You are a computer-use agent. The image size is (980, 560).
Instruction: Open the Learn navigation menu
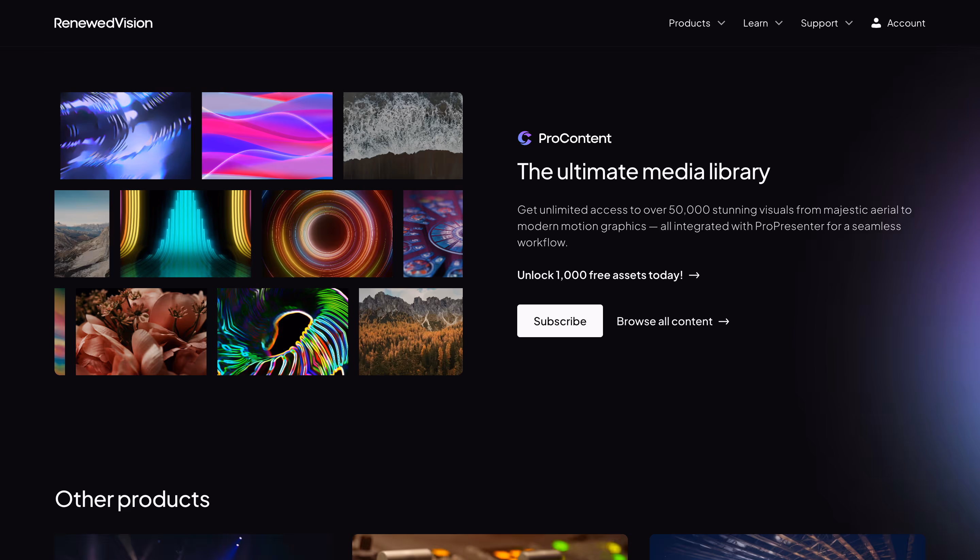(755, 23)
